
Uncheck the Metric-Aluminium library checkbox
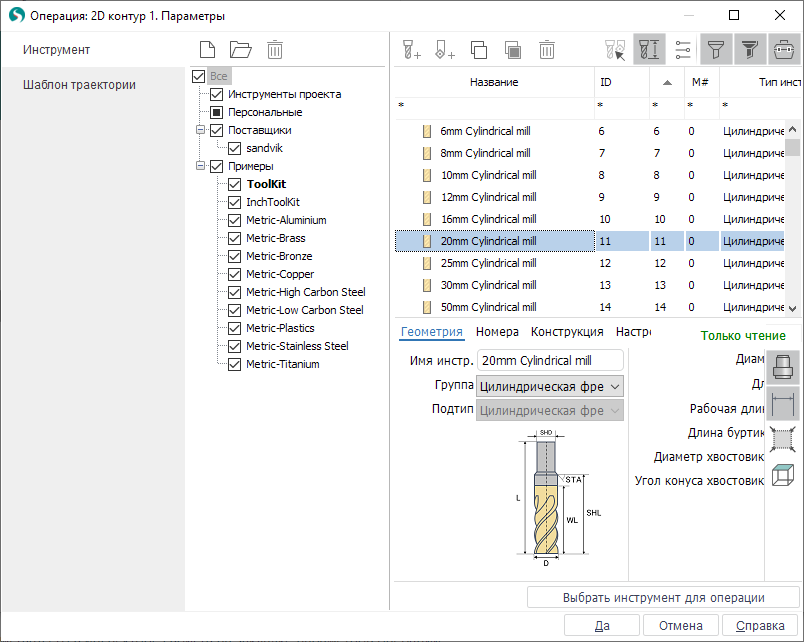tap(235, 220)
